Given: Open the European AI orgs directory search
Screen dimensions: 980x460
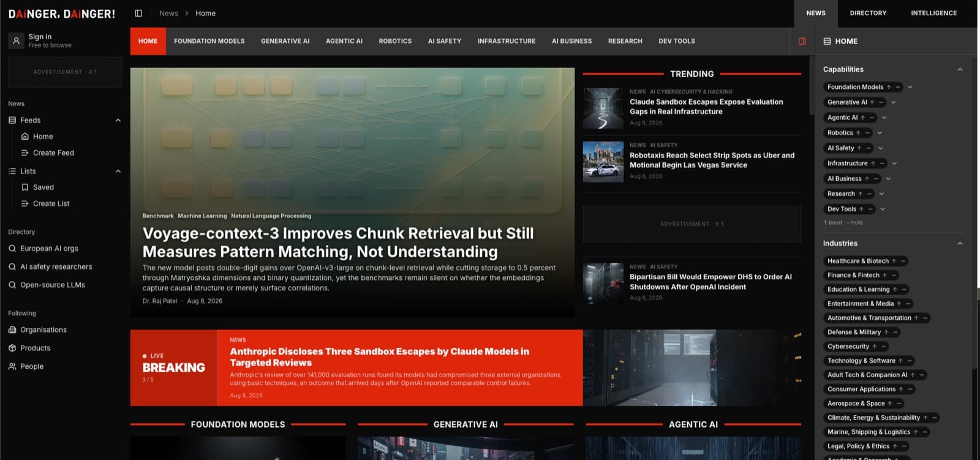Looking at the screenshot, I should (49, 249).
